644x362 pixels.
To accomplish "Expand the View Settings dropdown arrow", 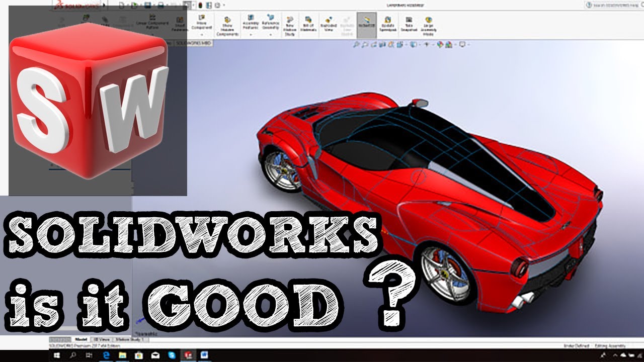I will coord(468,45).
